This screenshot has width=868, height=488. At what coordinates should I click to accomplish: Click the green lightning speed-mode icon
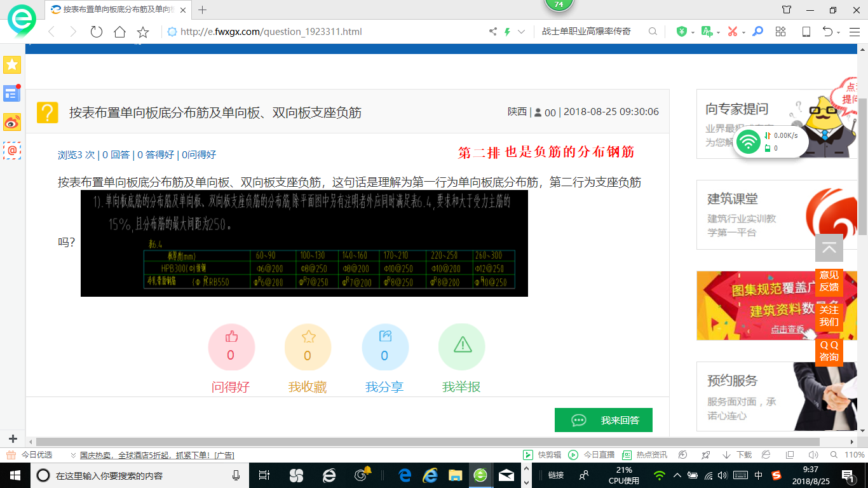pos(507,32)
